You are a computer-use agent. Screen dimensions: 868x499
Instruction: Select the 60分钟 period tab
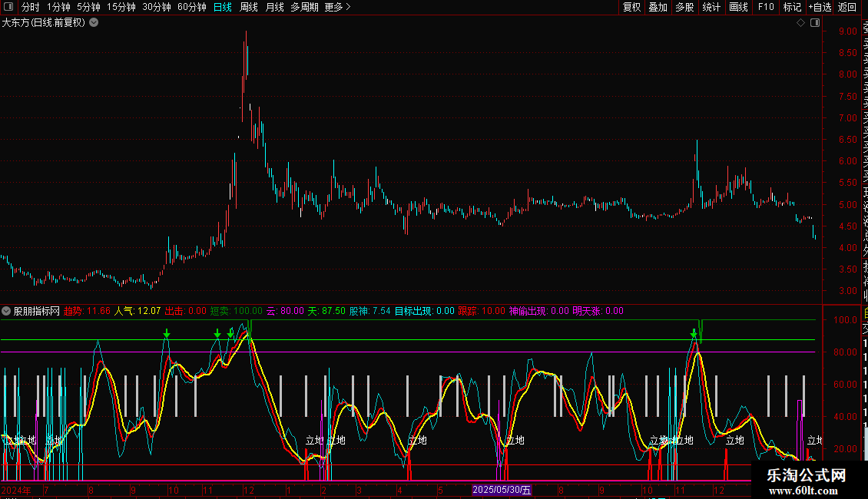[191, 7]
